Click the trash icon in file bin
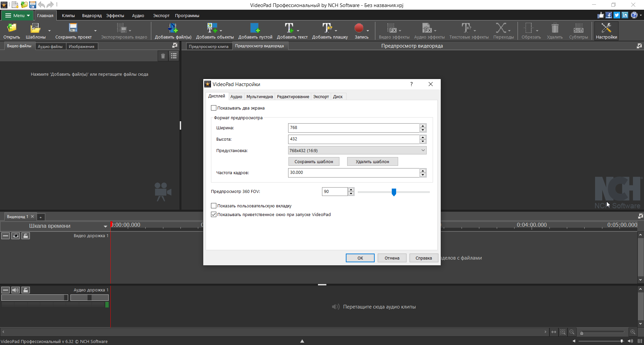The height and width of the screenshot is (345, 644). point(163,56)
